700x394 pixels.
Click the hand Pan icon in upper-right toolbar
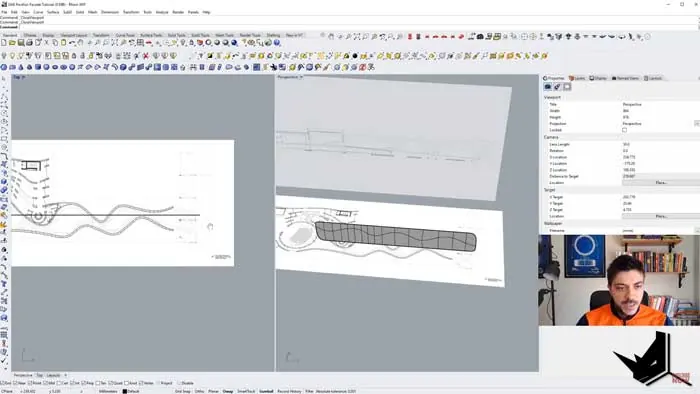[331, 37]
